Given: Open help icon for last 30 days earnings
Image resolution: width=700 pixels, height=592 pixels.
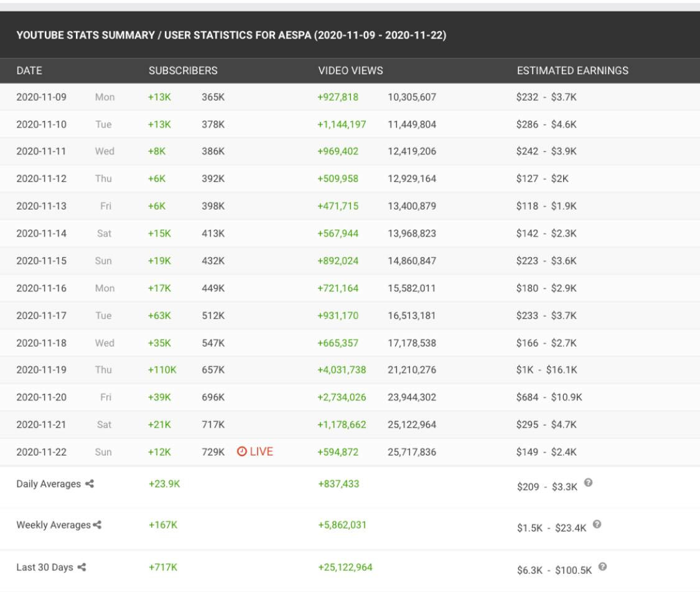Looking at the screenshot, I should coord(602,566).
